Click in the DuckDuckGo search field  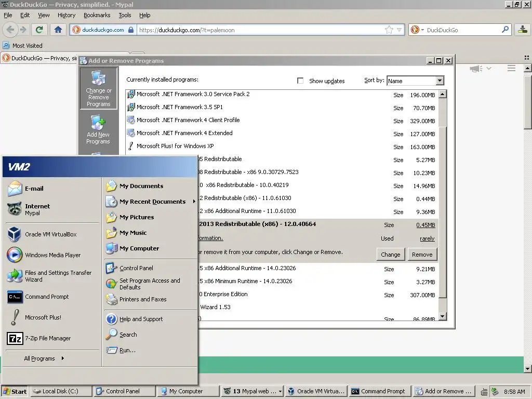point(463,30)
